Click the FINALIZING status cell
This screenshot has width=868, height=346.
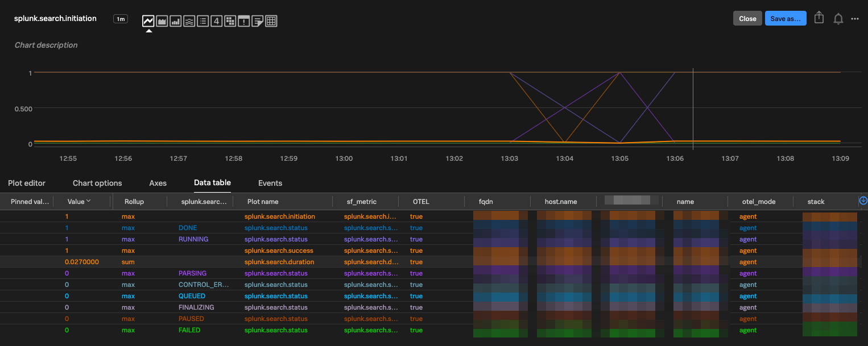(196, 307)
